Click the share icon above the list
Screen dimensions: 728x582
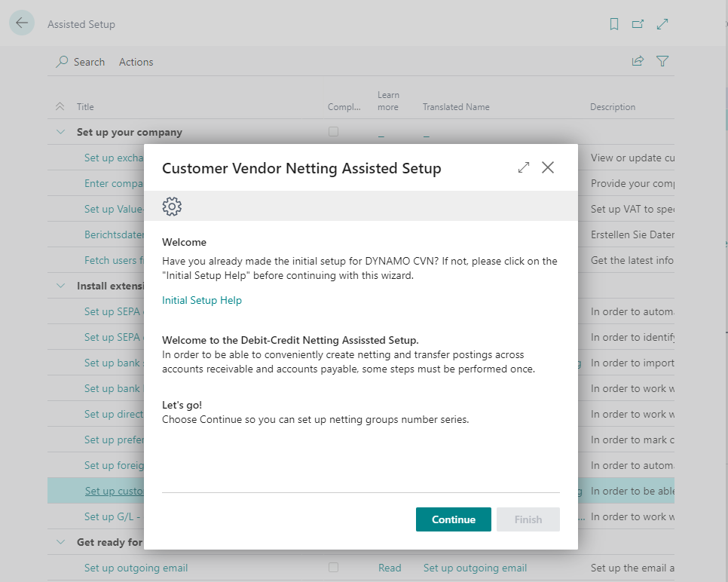point(638,61)
